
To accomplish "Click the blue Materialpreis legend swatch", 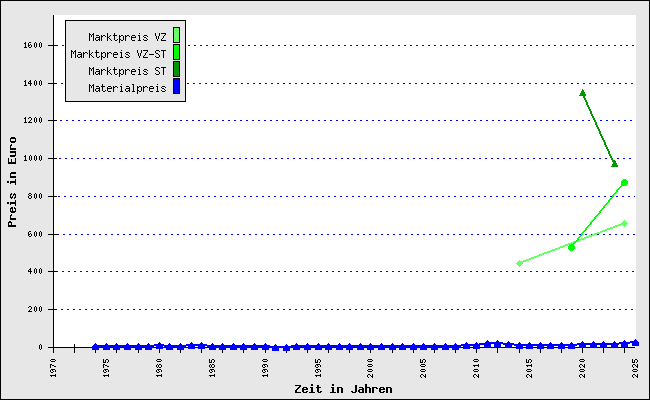I will [176, 86].
